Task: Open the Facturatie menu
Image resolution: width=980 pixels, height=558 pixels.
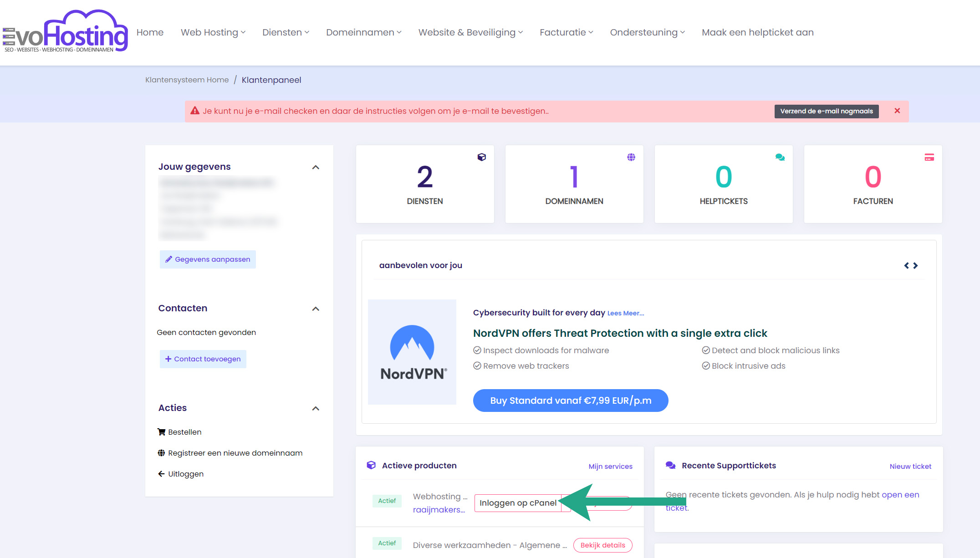Action: pos(566,32)
